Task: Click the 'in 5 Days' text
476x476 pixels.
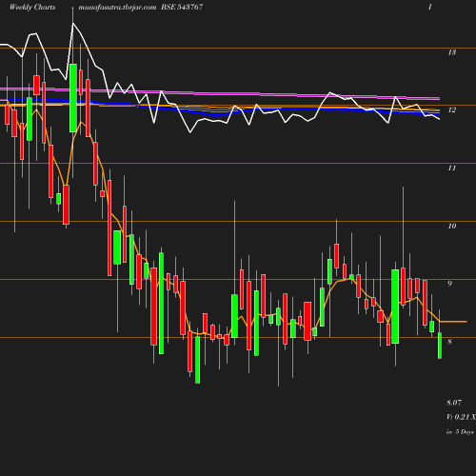Action: point(460,432)
